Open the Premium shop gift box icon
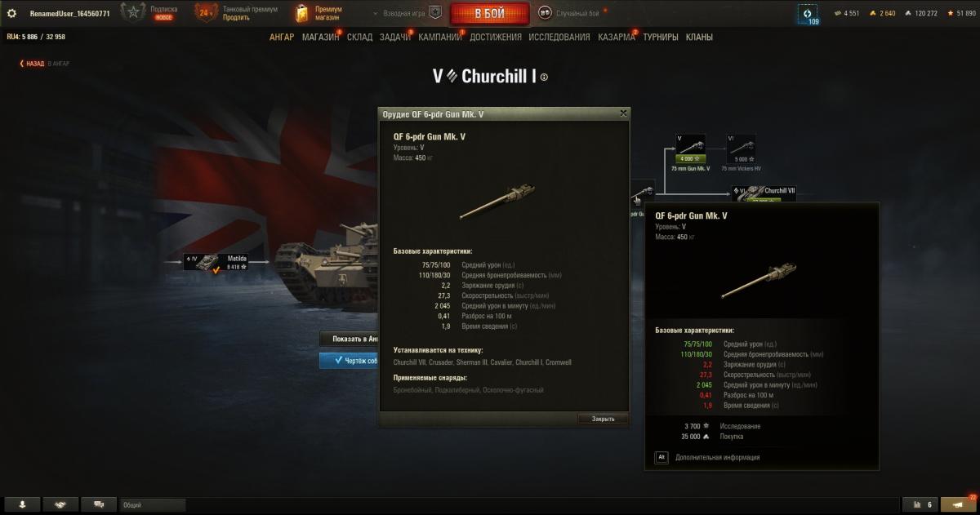 [303, 13]
